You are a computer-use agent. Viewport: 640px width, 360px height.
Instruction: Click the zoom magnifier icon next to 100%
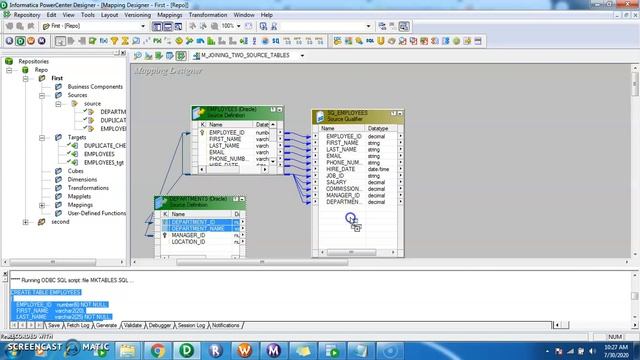[x=215, y=26]
